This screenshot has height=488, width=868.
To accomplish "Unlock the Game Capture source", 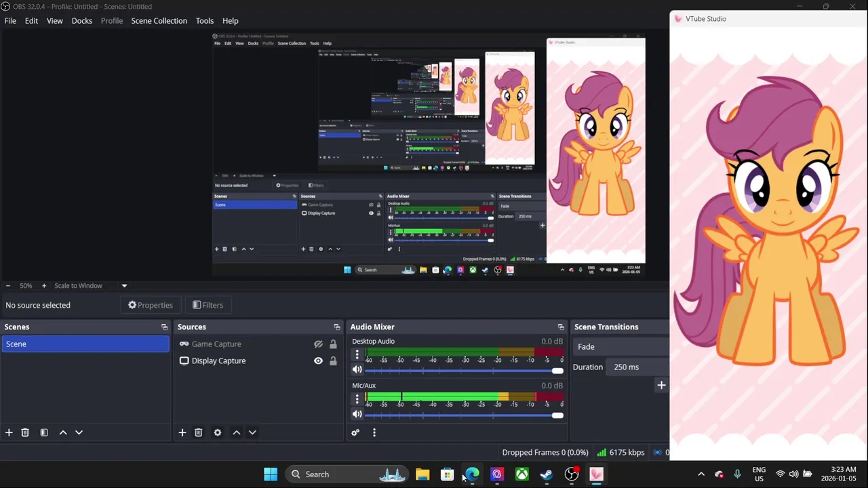I will coord(333,344).
